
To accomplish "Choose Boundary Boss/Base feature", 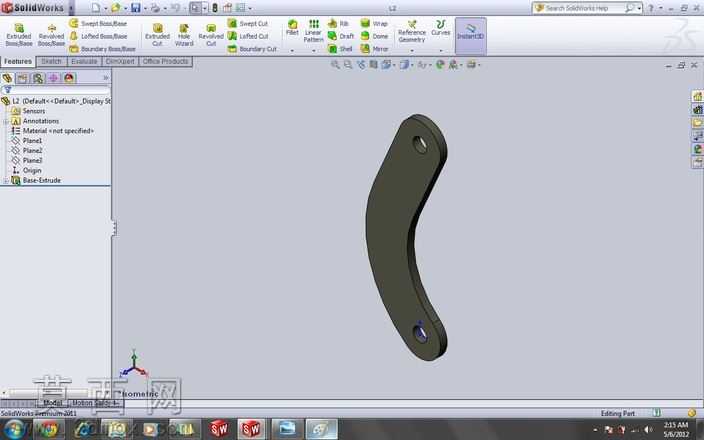I will 103,48.
